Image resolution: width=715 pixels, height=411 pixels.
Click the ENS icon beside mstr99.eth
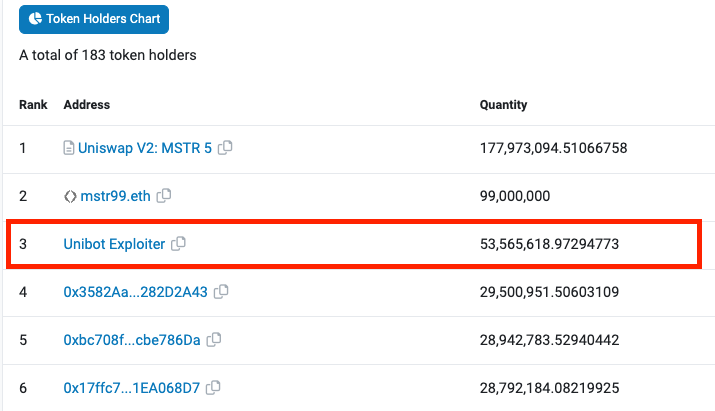tap(70, 196)
